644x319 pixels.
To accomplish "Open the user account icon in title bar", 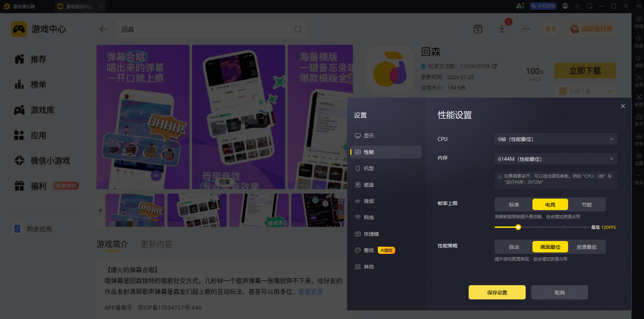I will click(565, 6).
